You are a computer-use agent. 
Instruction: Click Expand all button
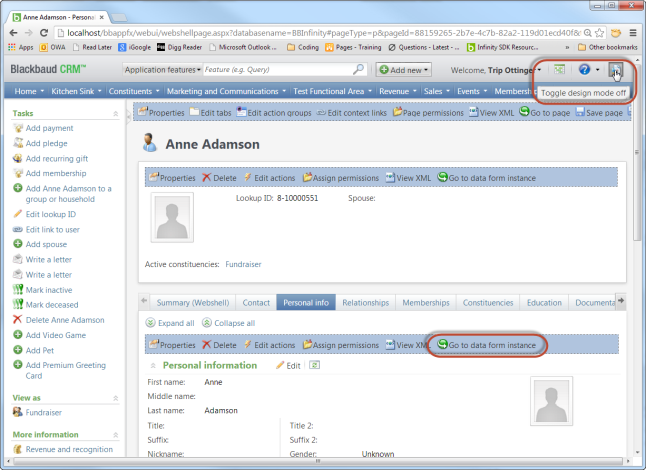[170, 323]
